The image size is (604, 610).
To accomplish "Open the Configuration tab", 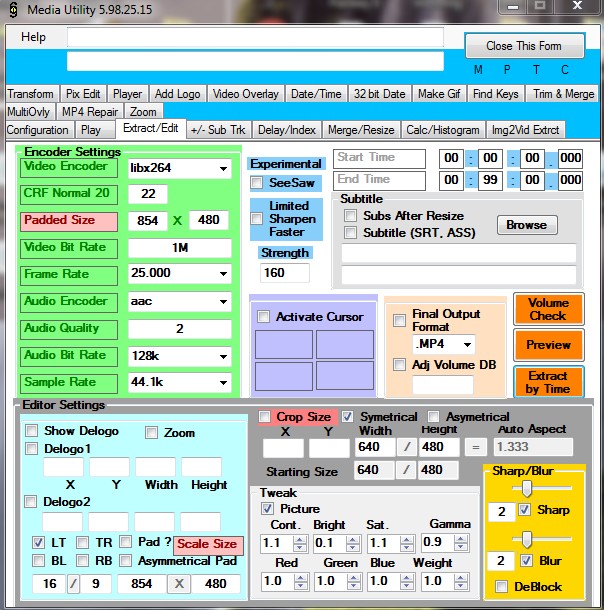I will coord(38,130).
